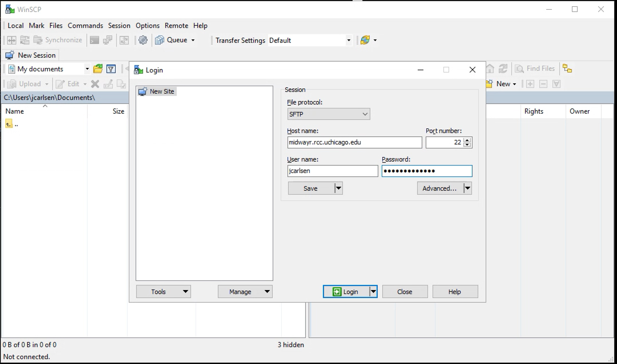Click the remote directory tree icon

pyautogui.click(x=567, y=69)
